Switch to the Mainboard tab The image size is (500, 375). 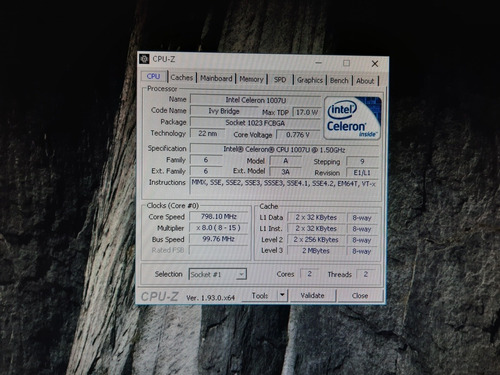[216, 79]
